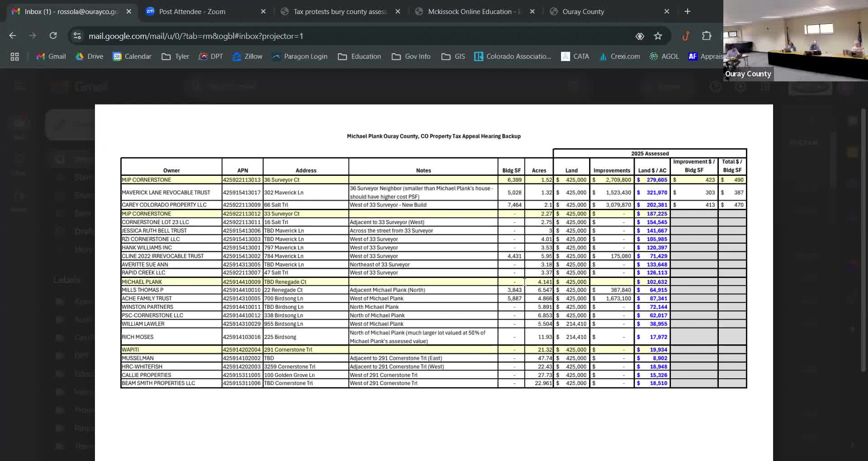Viewport: 868px width, 461px height.
Task: Expand the Tyler bookmarks folder
Action: [175, 56]
